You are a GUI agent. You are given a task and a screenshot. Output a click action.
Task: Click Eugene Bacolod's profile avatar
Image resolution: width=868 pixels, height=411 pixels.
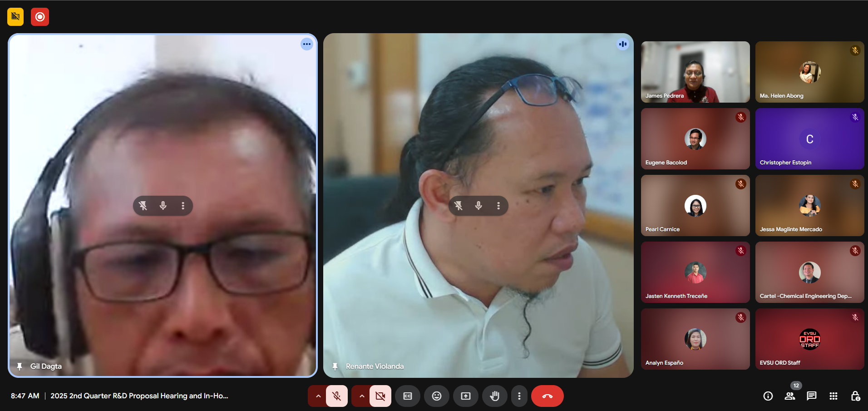click(x=695, y=139)
